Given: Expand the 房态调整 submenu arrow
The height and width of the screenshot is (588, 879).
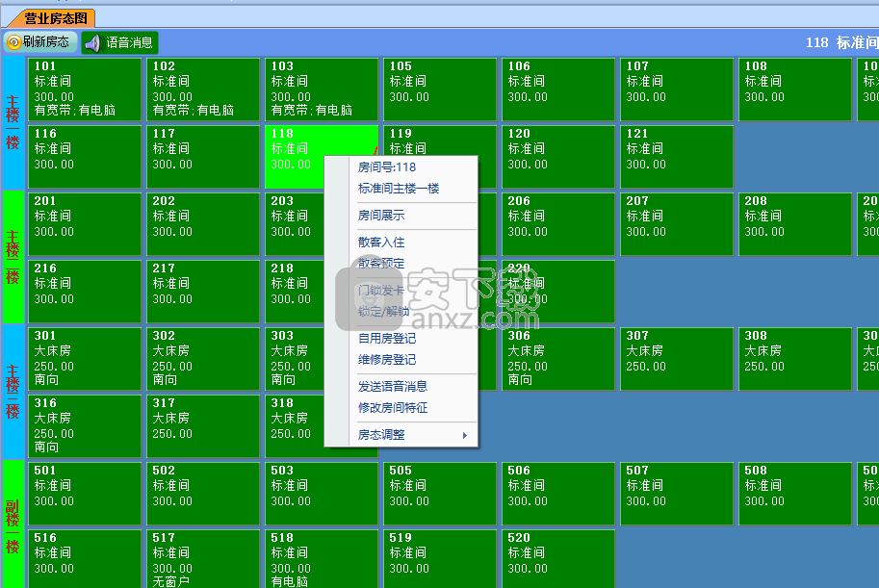Looking at the screenshot, I should click(465, 435).
